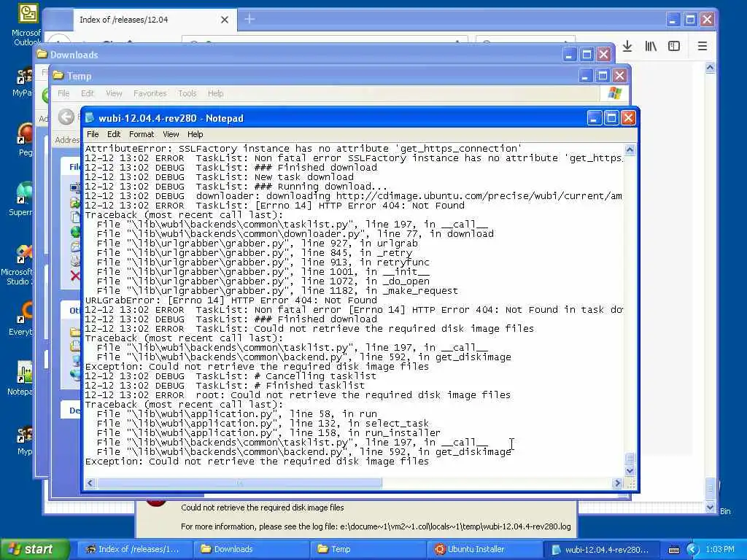Open the Temp window Tools menu
The image size is (747, 560).
[x=187, y=93]
